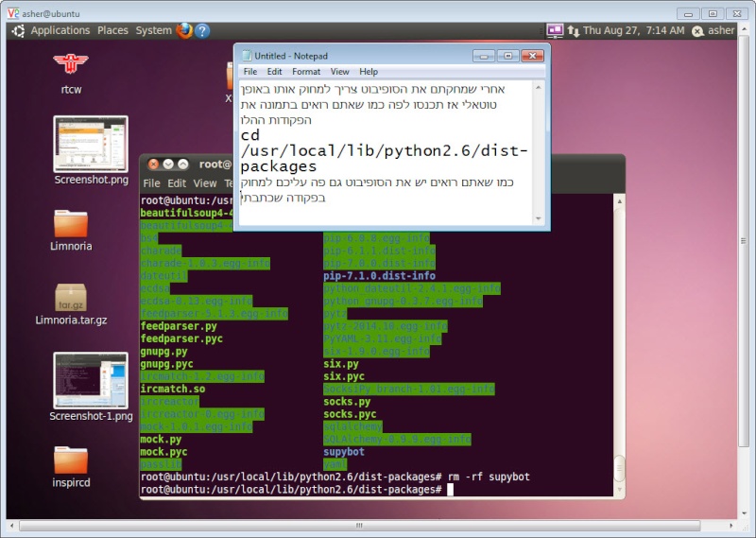Click the socks.pyc entry

350,414
